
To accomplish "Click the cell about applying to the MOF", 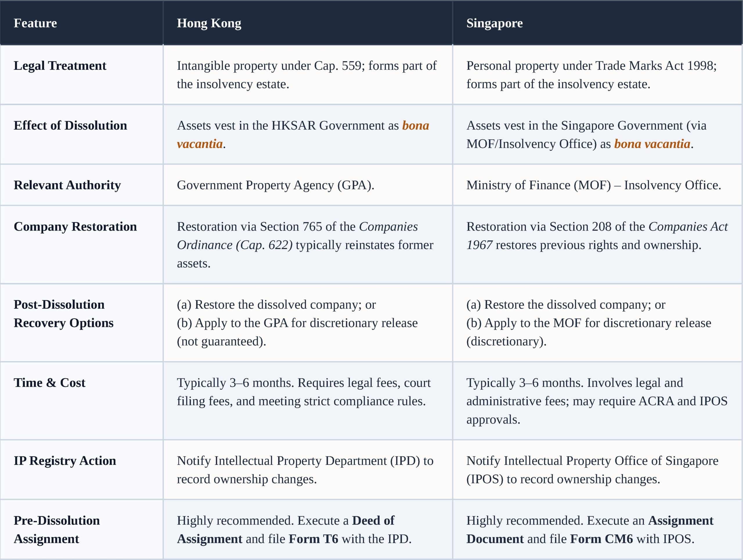I will 598,323.
